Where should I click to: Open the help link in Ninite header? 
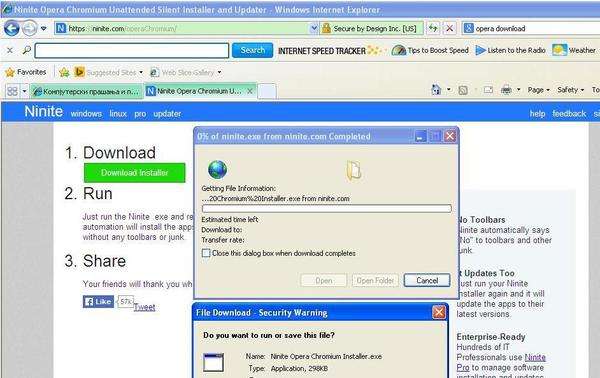click(537, 114)
